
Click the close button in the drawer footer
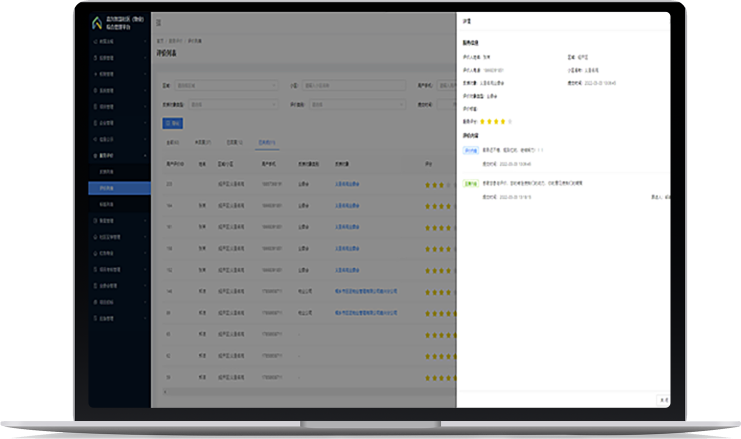click(x=663, y=400)
